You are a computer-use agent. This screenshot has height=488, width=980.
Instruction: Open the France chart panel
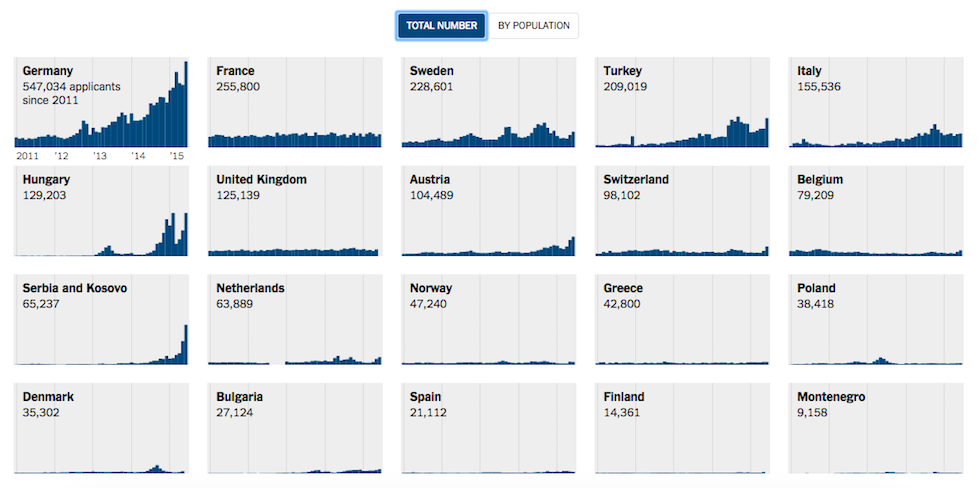tap(294, 103)
